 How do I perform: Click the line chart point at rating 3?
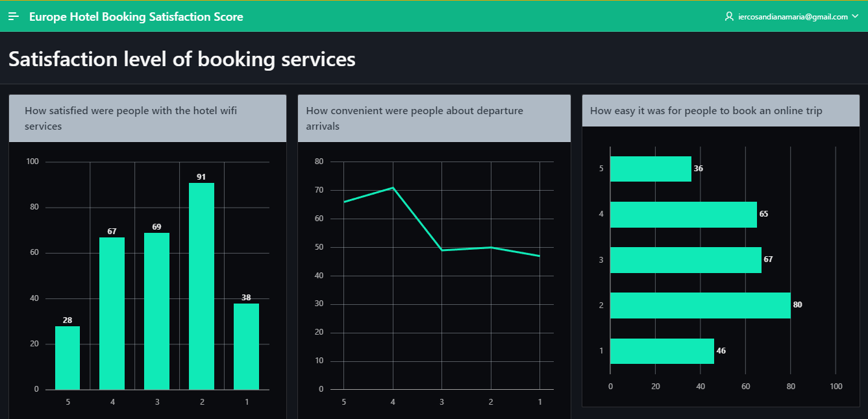click(441, 250)
